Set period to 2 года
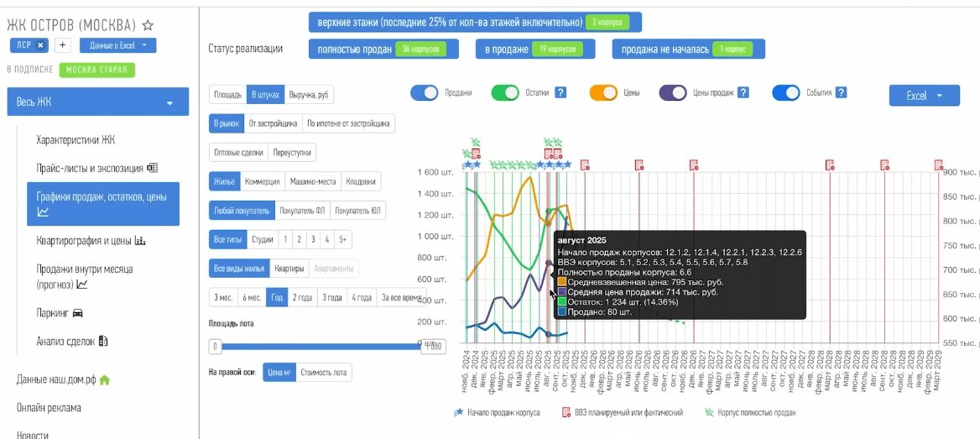 (302, 297)
